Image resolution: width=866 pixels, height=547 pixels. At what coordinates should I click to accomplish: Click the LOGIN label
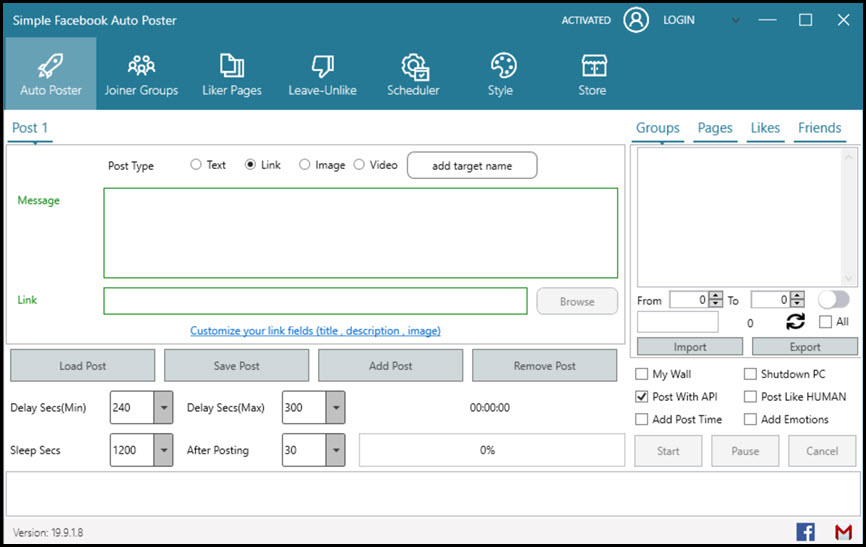[x=679, y=20]
